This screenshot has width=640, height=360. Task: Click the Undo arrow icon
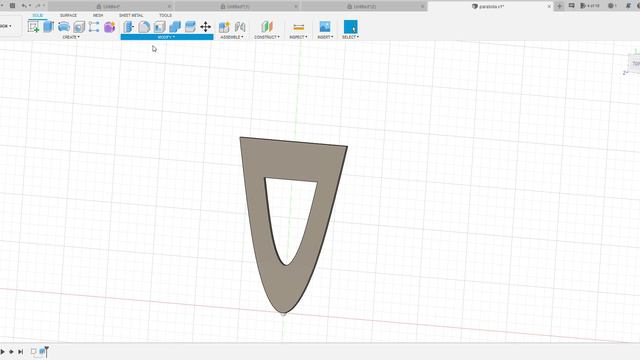(x=24, y=6)
